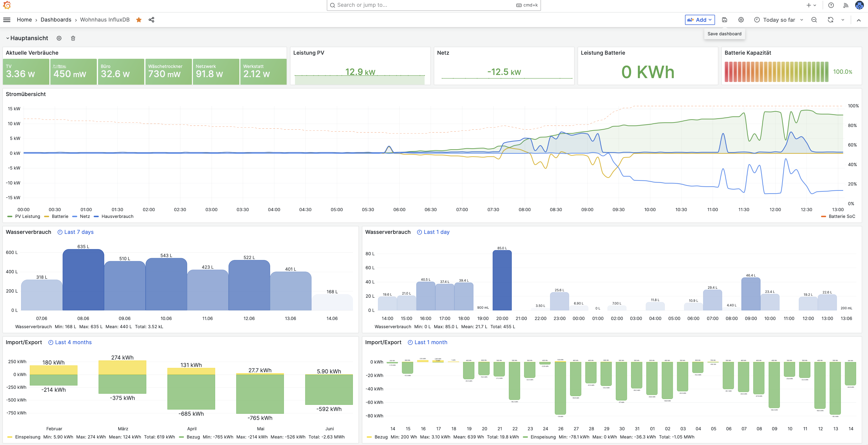The width and height of the screenshot is (868, 445).
Task: Navigate to Dashboards breadcrumb
Action: point(56,20)
